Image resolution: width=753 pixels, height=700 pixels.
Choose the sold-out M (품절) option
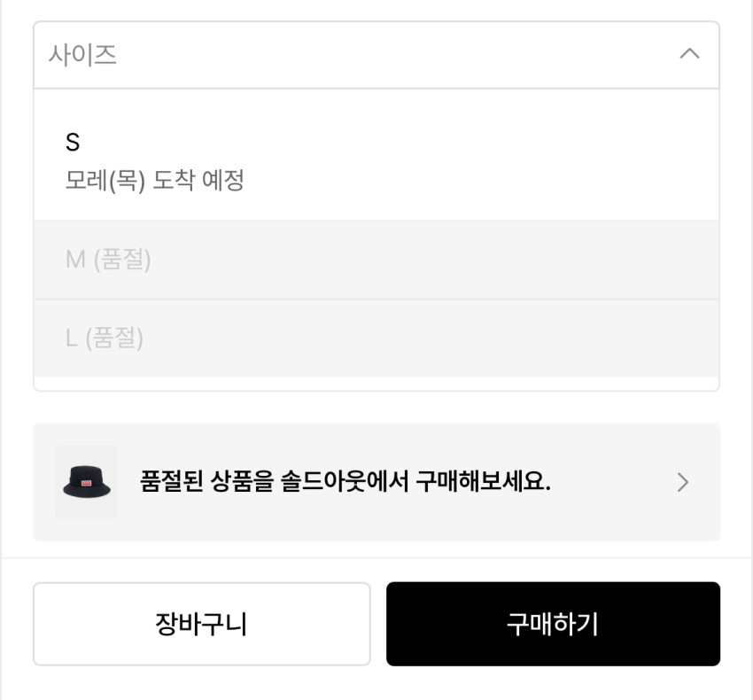376,260
